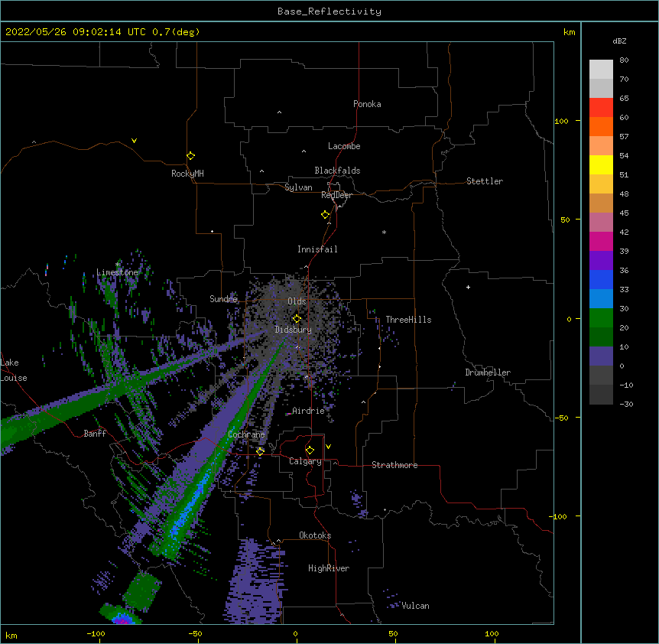Click the Limestone label
This screenshot has height=644, width=659.
click(x=117, y=272)
